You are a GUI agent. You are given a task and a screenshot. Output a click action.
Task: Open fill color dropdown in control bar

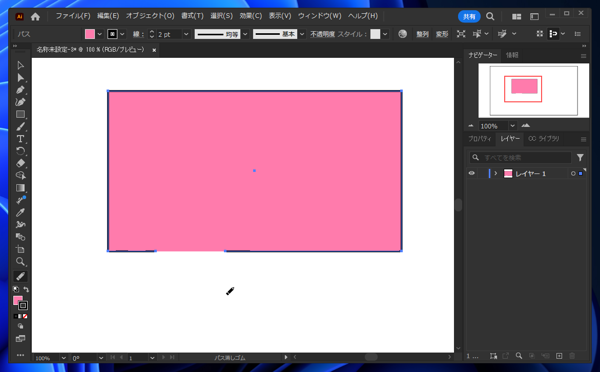(x=100, y=34)
